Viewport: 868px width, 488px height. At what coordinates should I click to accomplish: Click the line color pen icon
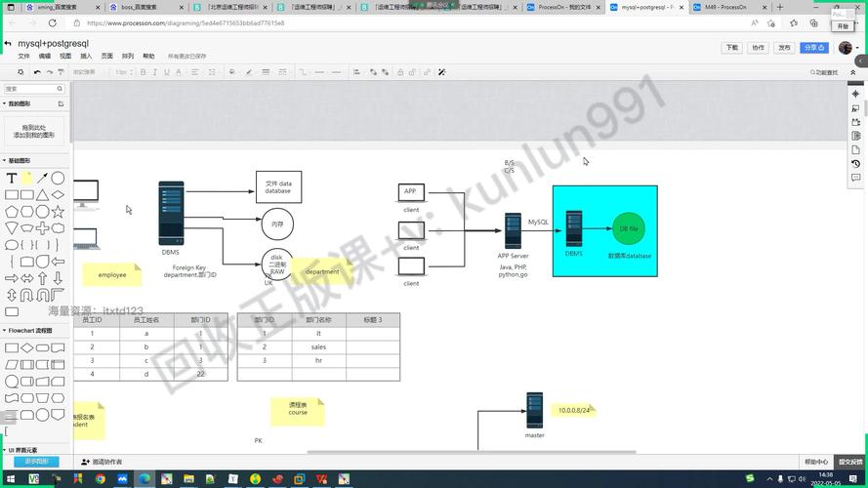pyautogui.click(x=249, y=72)
